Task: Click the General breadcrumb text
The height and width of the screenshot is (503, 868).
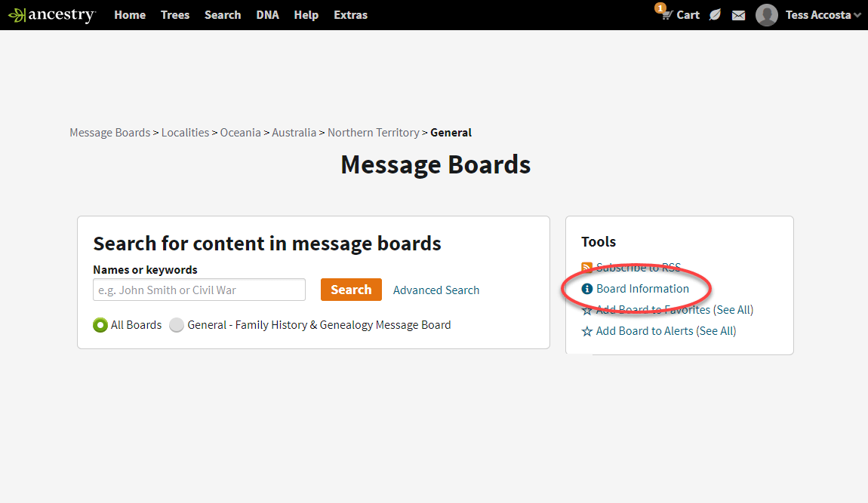Action: point(451,133)
